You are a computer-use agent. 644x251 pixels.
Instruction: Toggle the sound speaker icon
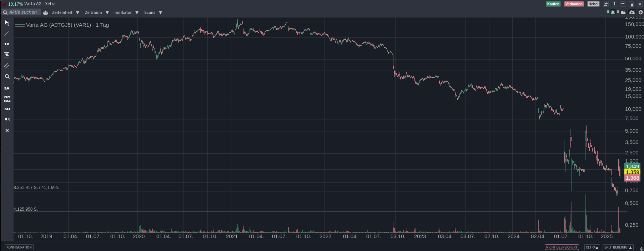pyautogui.click(x=7, y=119)
